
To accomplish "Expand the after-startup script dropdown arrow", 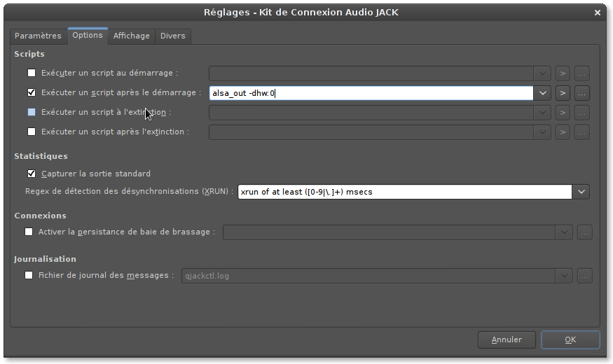I will tap(542, 92).
